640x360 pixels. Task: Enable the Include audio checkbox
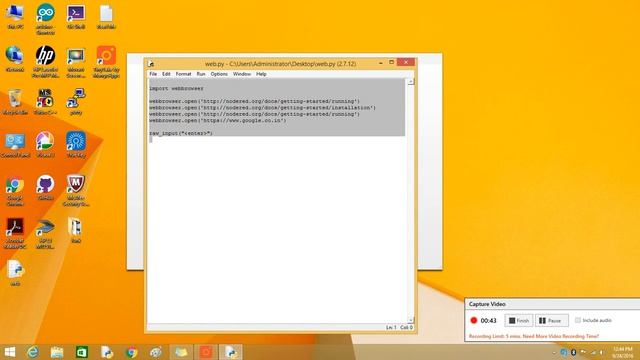tap(578, 320)
